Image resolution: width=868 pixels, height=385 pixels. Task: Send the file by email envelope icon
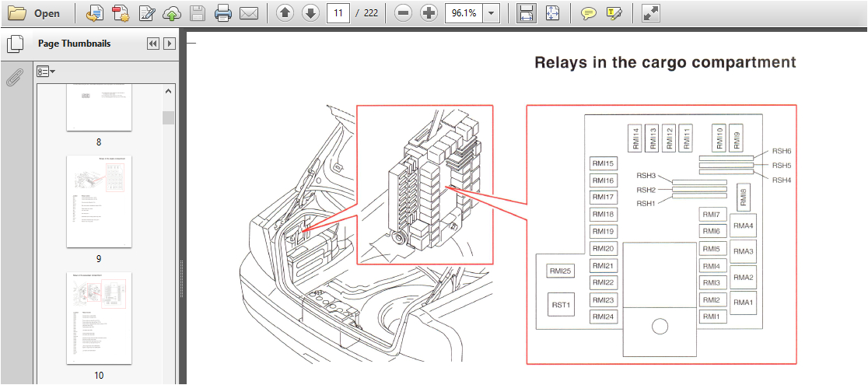click(248, 13)
